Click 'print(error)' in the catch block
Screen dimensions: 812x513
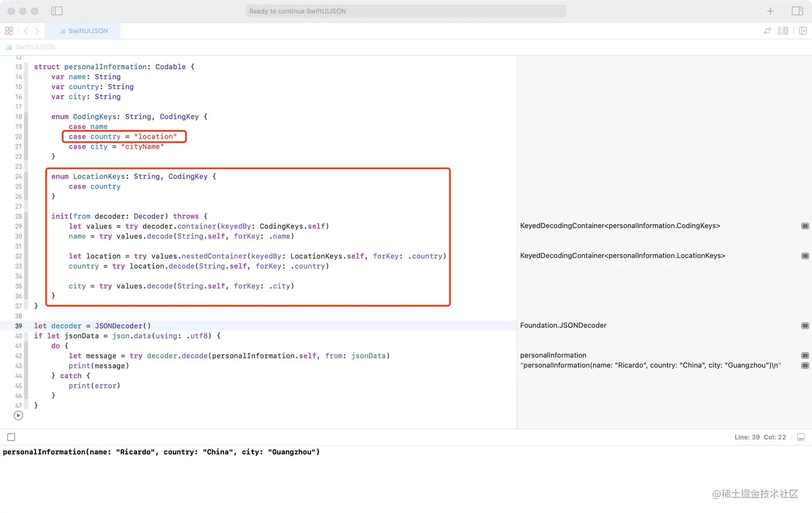click(x=95, y=386)
